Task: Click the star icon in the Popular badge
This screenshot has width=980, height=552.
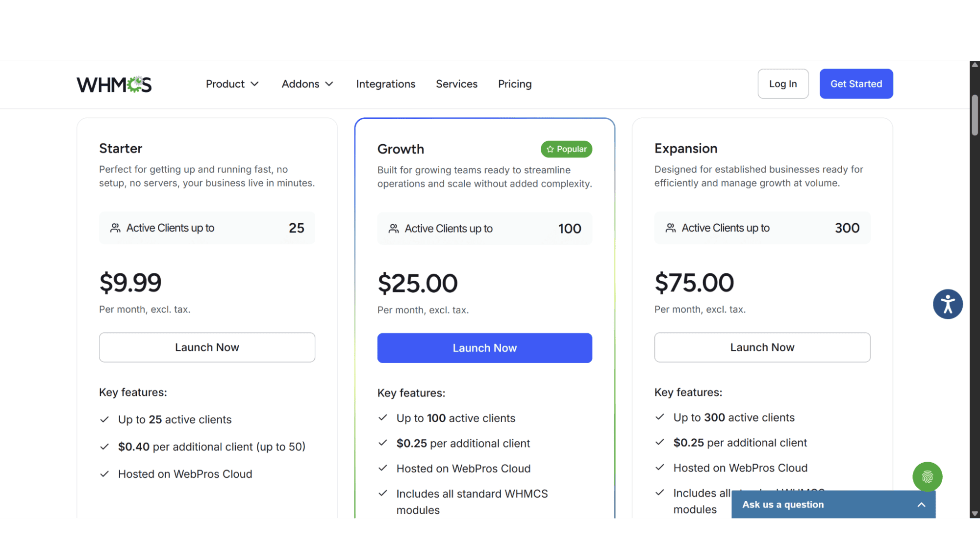Action: [550, 149]
